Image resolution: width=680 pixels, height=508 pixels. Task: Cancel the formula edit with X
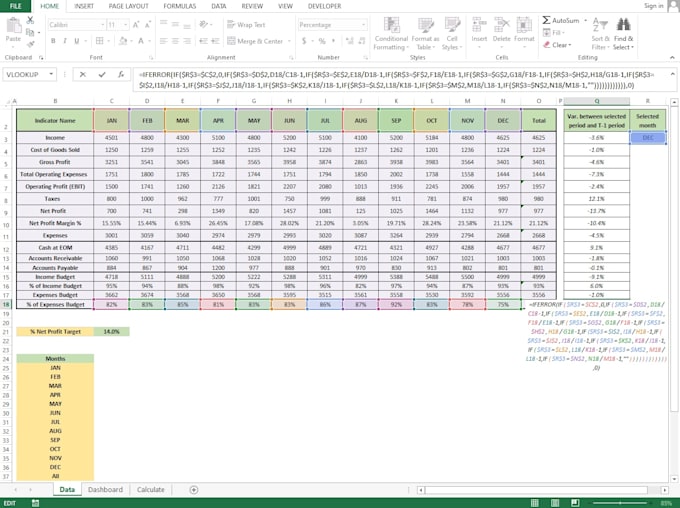pos(82,75)
